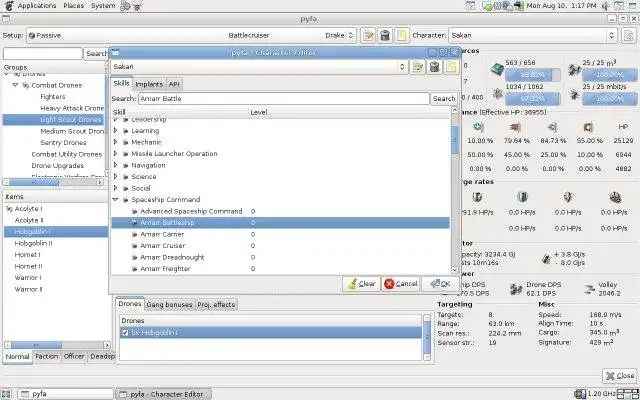
Task: Click the CPU chip icon near 563 / 656
Action: (497, 69)
